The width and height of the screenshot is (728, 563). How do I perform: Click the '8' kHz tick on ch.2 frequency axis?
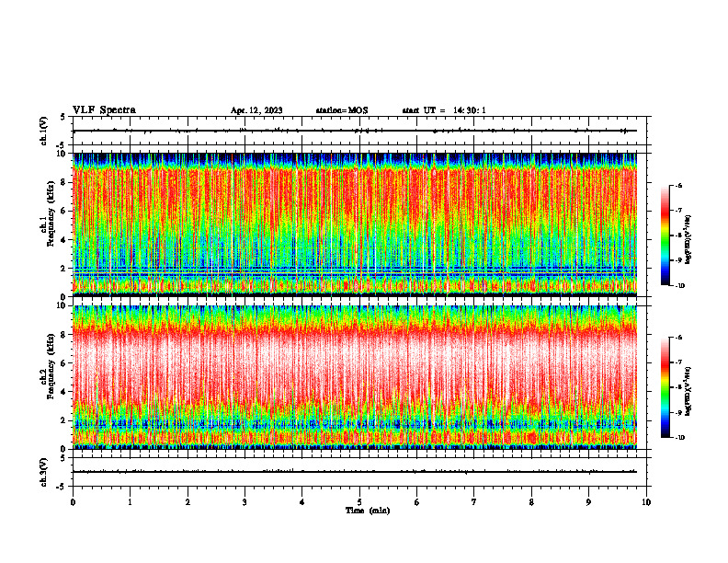(64, 335)
